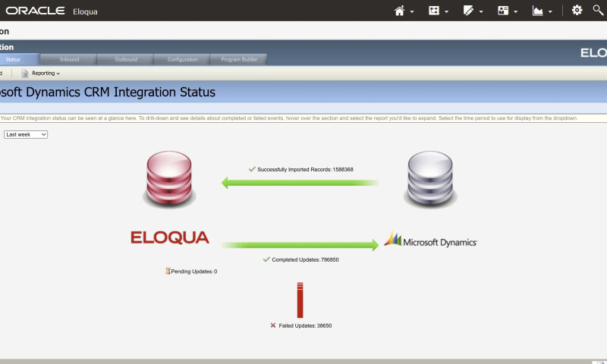The height and width of the screenshot is (364, 607).
Task: Switch to the Program Builder tab
Action: (x=239, y=60)
